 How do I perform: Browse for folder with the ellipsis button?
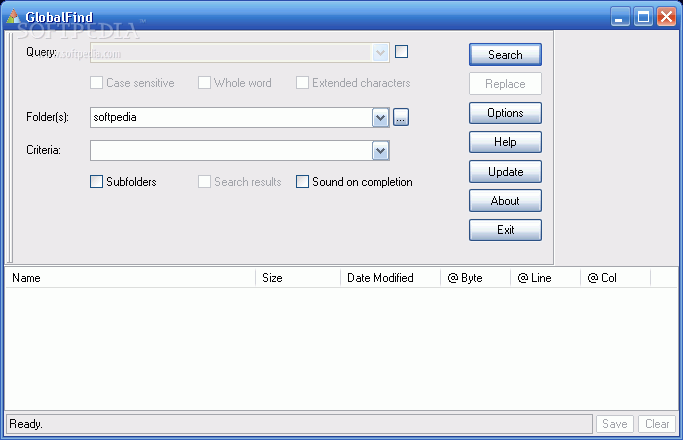pyautogui.click(x=401, y=117)
